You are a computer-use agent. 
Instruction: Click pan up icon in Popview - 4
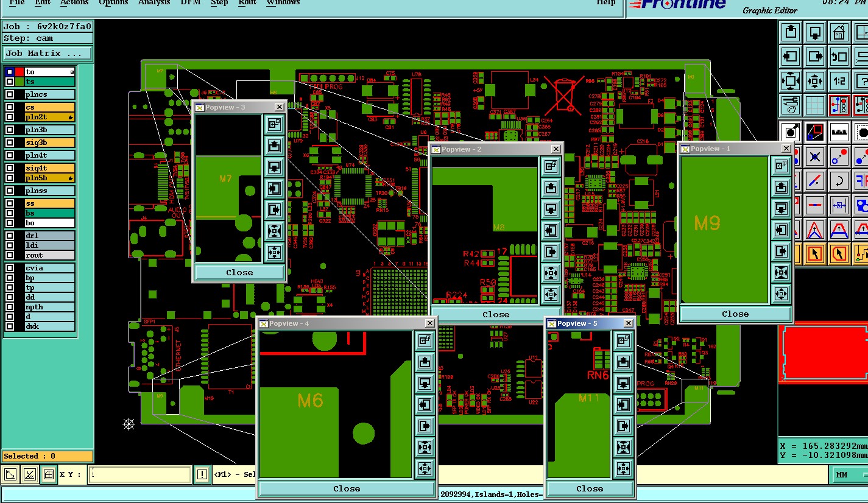point(425,362)
